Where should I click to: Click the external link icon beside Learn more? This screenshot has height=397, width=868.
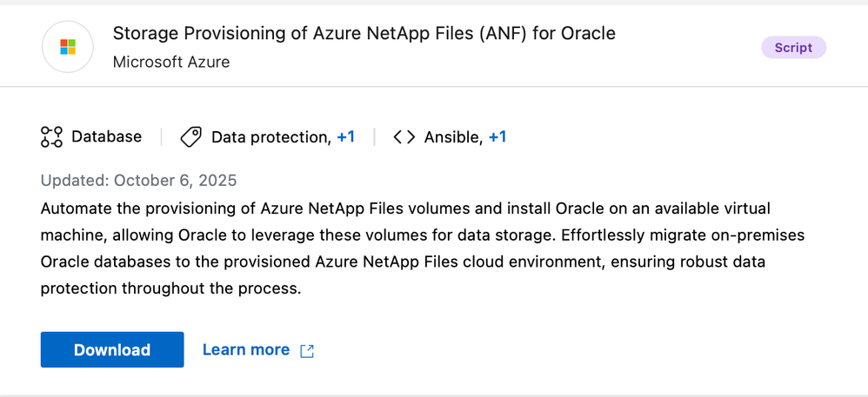[307, 351]
